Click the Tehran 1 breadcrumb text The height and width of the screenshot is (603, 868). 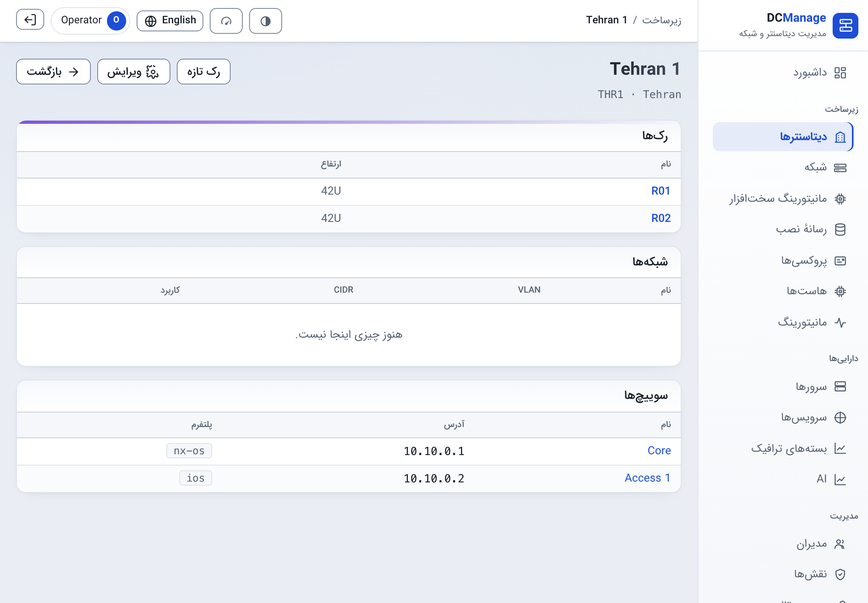[x=607, y=20]
